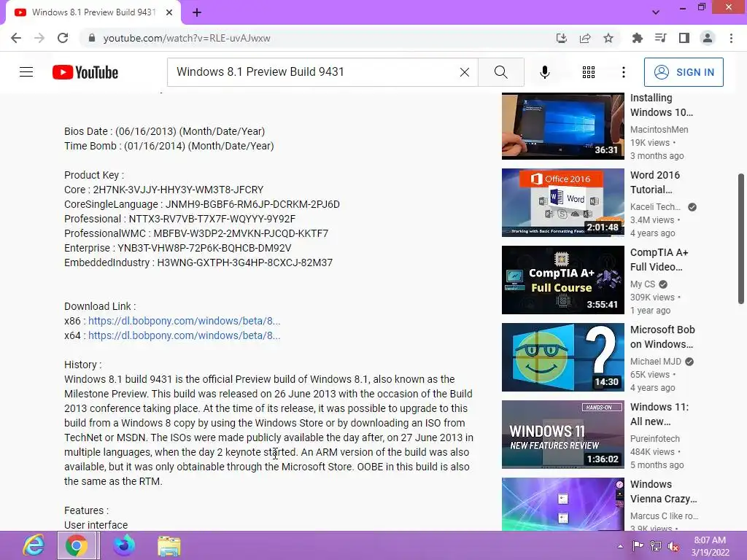The height and width of the screenshot is (560, 747).
Task: Click the install app icon in address bar
Action: point(562,38)
